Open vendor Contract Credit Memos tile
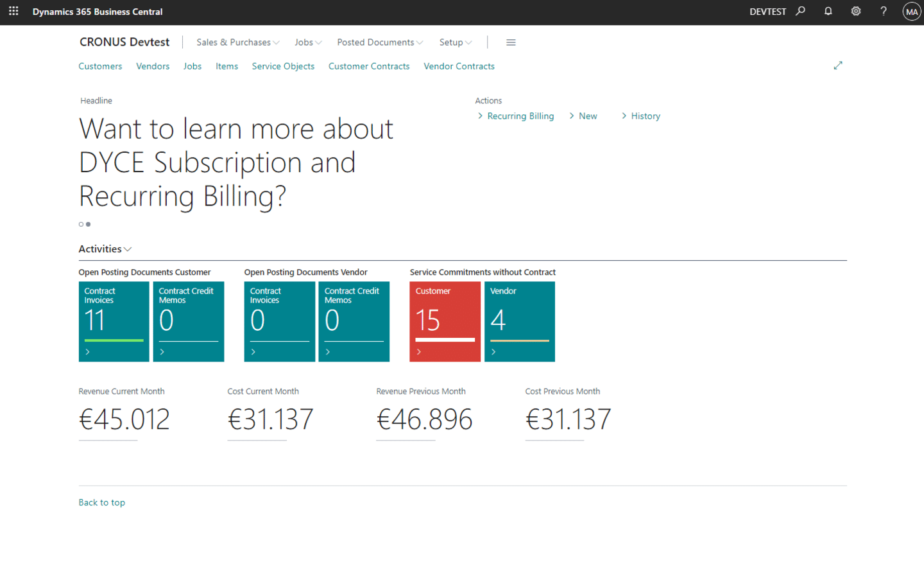 coord(354,321)
